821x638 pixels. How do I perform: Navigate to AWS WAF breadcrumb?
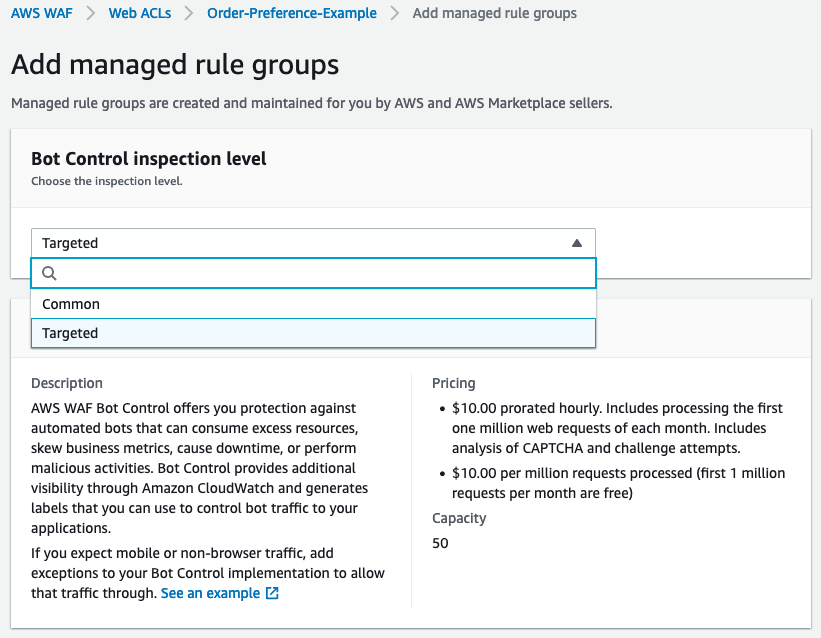click(x=41, y=13)
